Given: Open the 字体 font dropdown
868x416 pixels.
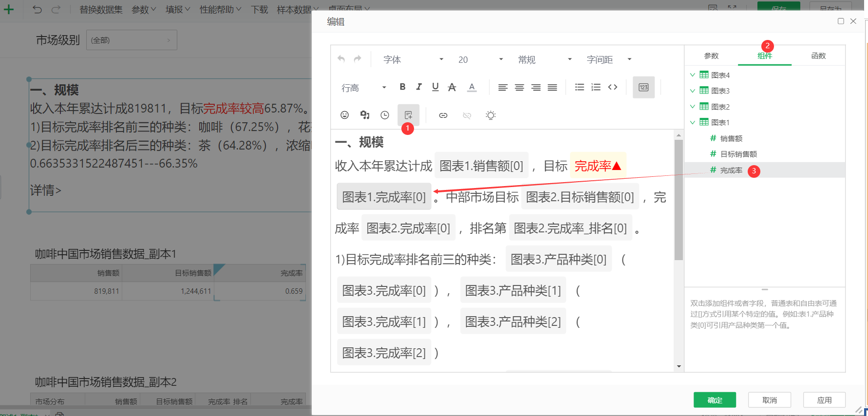Looking at the screenshot, I should [413, 59].
